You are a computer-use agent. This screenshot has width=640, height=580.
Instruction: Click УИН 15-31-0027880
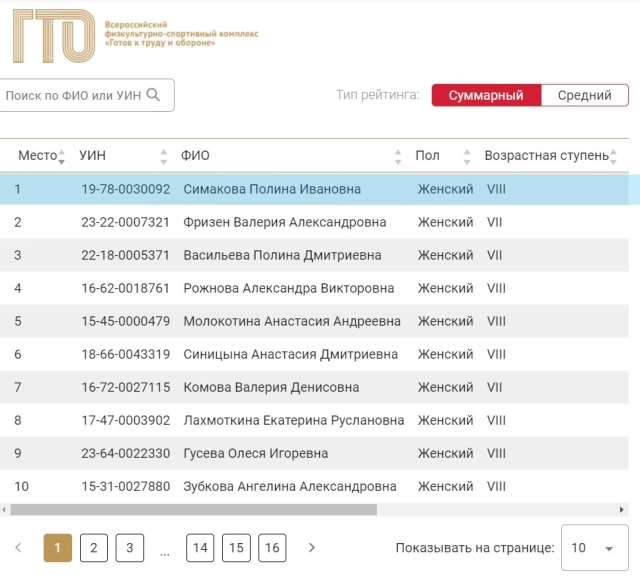coord(125,487)
